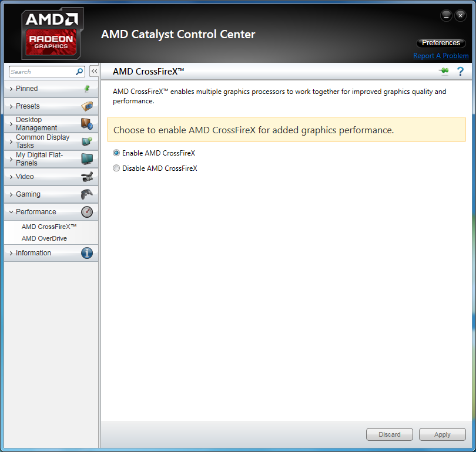
Task: Select Enable AMD CrossFireX radio button
Action: pos(116,153)
